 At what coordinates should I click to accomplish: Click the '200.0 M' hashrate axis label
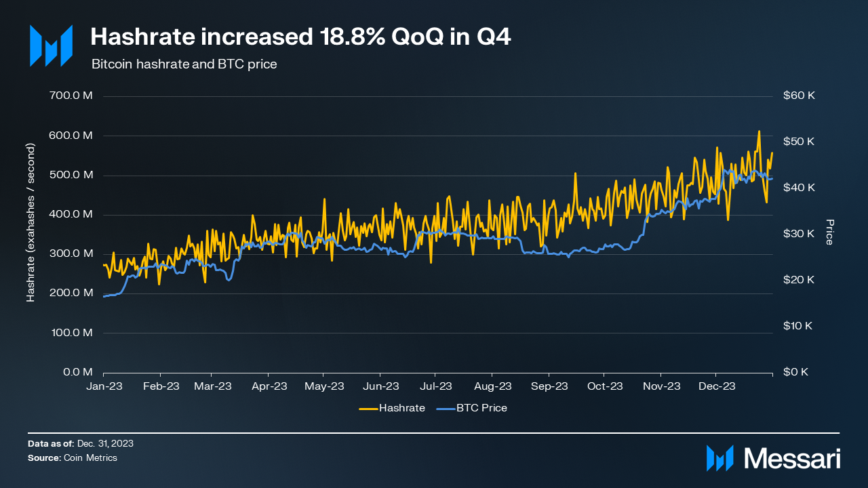(x=72, y=293)
